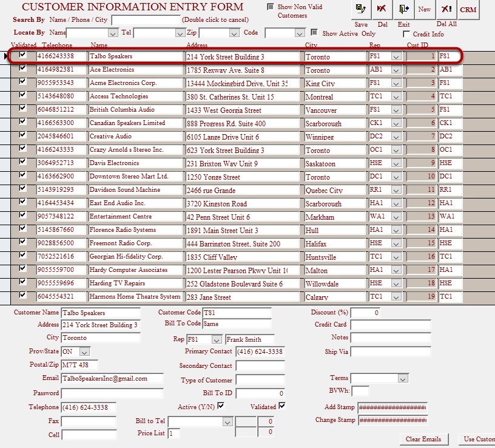Select the Acme Electronics Corp. name cell
This screenshot has width=495, height=448.
[135, 83]
